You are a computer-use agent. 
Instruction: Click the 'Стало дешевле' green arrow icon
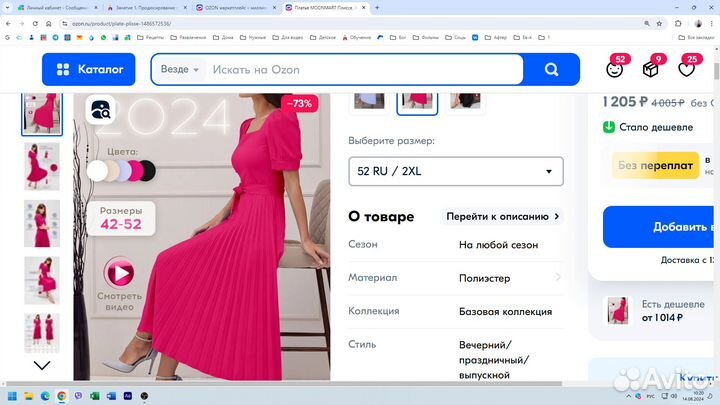tap(609, 127)
